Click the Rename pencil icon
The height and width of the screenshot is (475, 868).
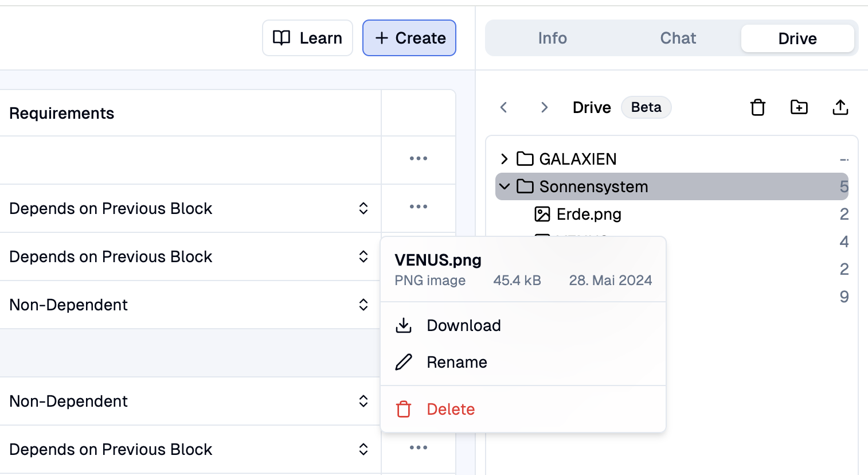coord(404,362)
